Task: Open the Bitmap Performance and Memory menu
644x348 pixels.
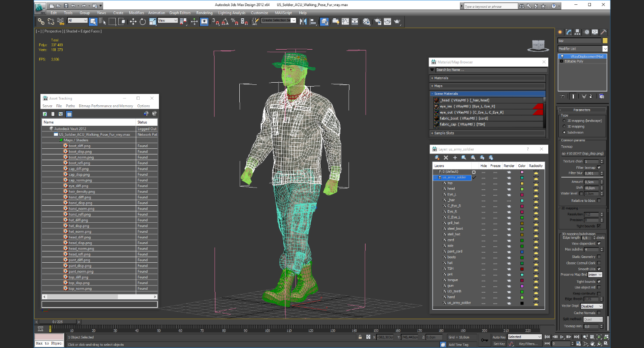Action: click(x=106, y=106)
